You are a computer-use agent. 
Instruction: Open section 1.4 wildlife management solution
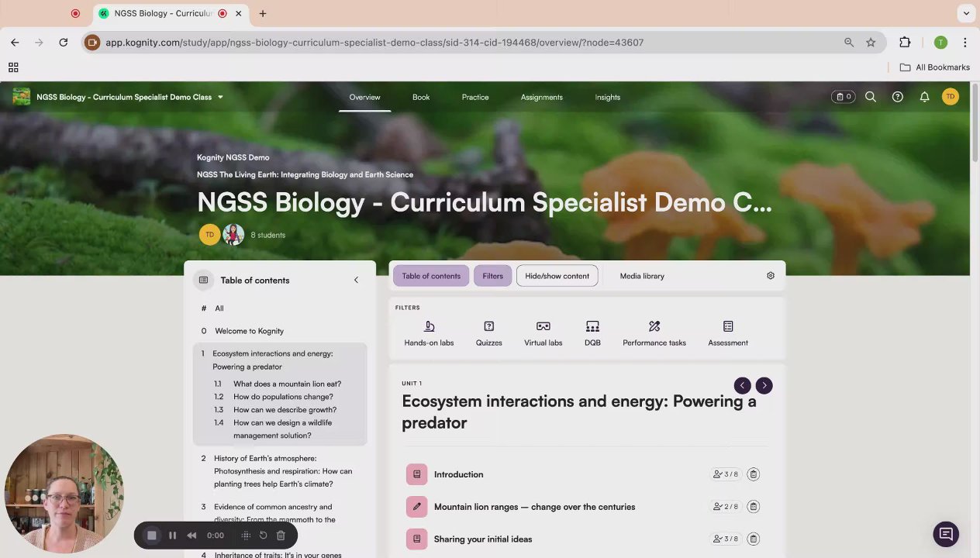coord(283,429)
